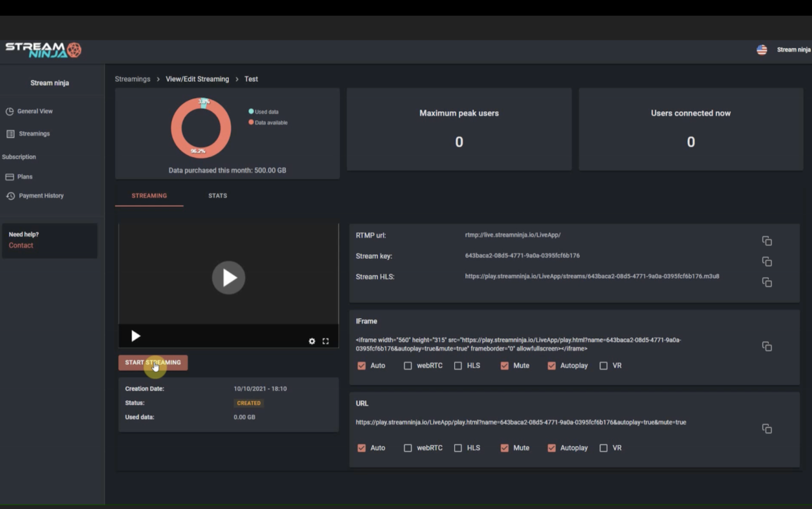Open Plans in the sidebar
The image size is (812, 509).
(x=25, y=177)
